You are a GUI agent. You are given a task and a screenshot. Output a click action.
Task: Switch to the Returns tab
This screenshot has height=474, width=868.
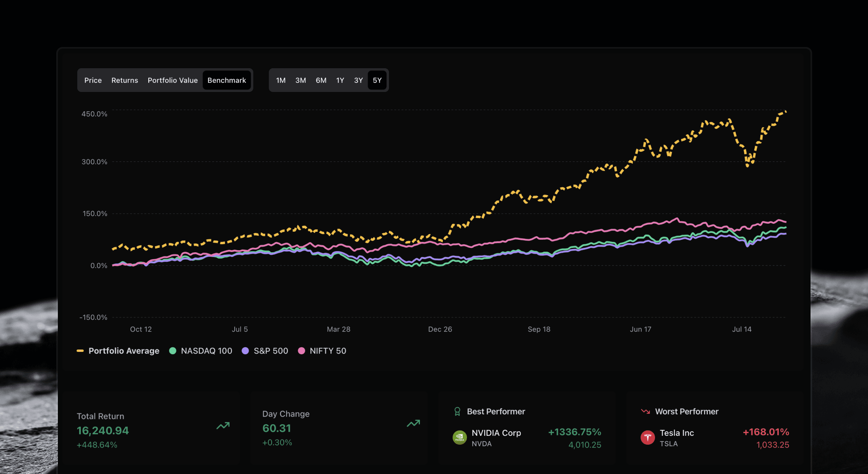[125, 80]
